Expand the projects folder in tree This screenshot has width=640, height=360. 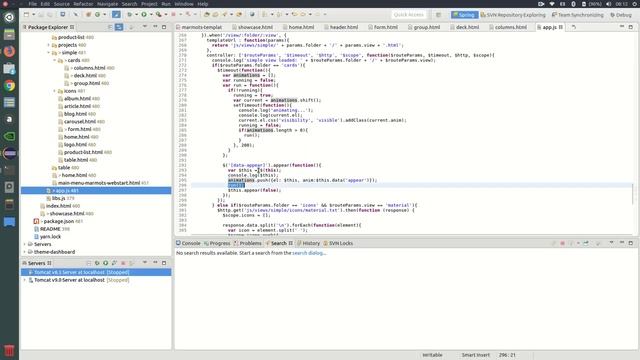pyautogui.click(x=49, y=45)
